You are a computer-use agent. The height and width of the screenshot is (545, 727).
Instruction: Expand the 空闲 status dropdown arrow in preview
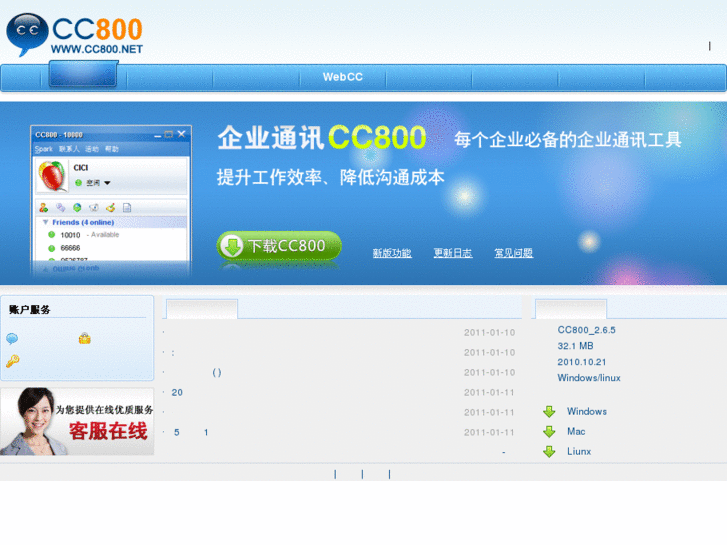[107, 183]
